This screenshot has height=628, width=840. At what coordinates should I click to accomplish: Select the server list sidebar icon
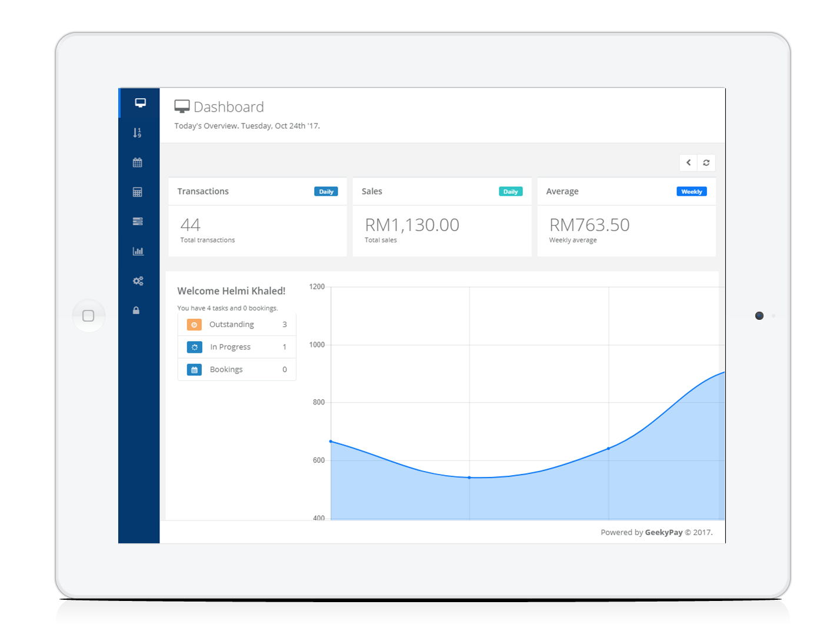(138, 222)
